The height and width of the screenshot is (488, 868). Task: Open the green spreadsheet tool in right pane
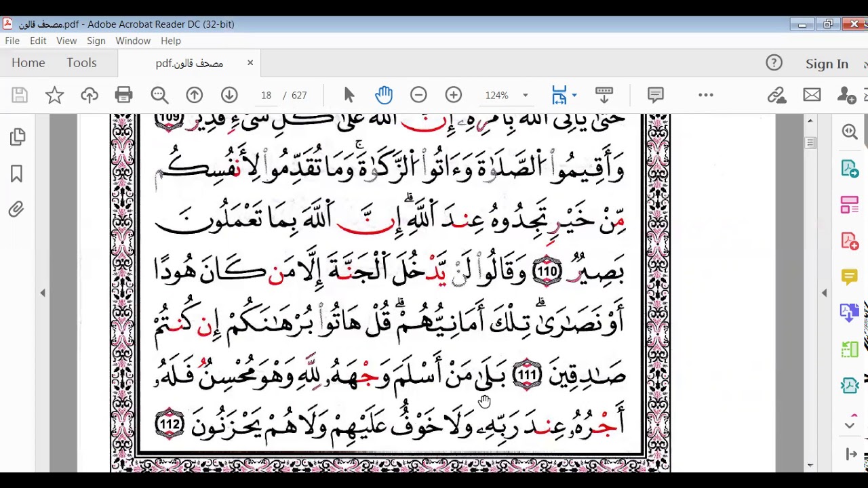click(x=850, y=349)
